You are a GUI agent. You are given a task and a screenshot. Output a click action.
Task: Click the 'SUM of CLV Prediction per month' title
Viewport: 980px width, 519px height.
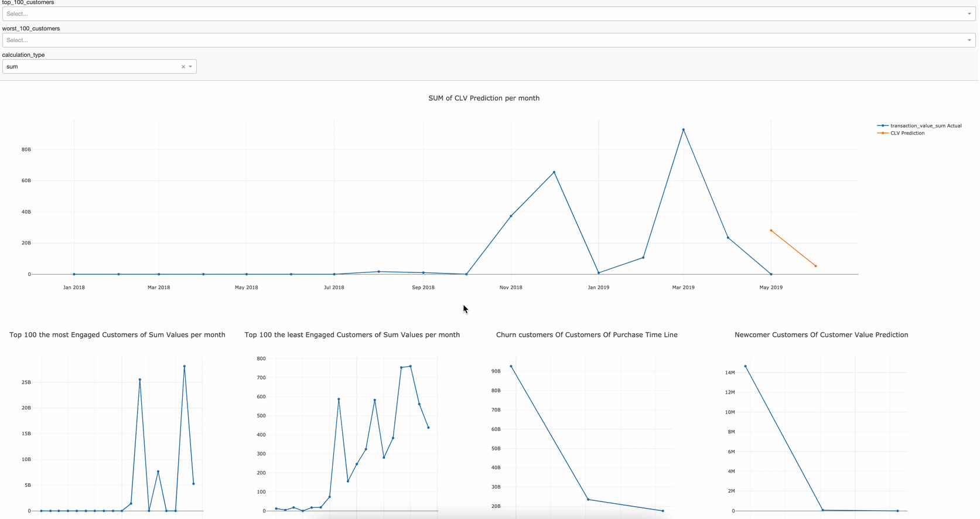click(x=483, y=98)
